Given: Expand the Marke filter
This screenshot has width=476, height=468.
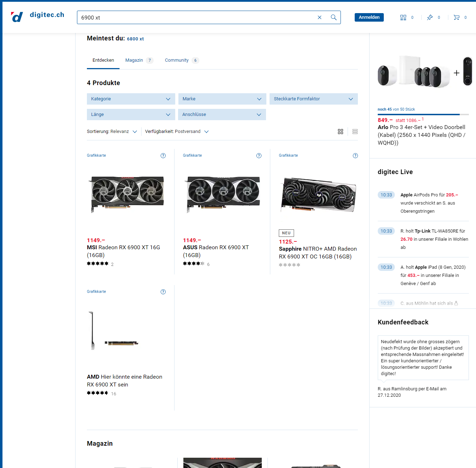Looking at the screenshot, I should pos(222,99).
